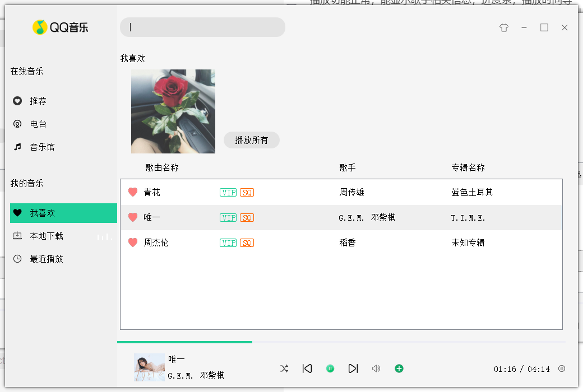The width and height of the screenshot is (583, 392).
Task: Click the 歌手 column header
Action: point(348,167)
